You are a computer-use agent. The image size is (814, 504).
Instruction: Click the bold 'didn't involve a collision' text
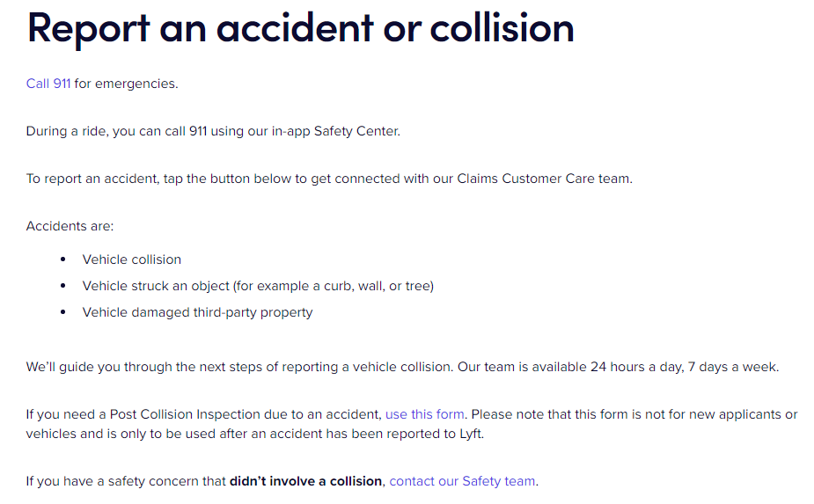305,481
